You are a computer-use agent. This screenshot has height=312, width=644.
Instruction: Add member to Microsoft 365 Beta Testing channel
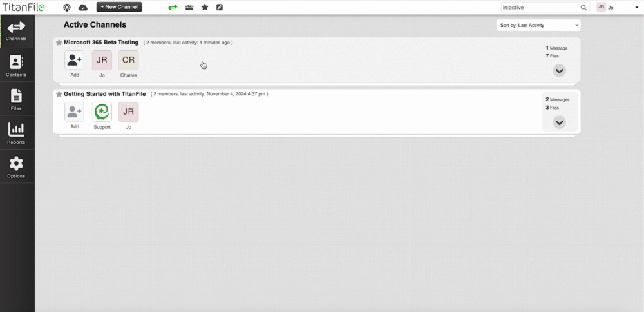point(74,60)
